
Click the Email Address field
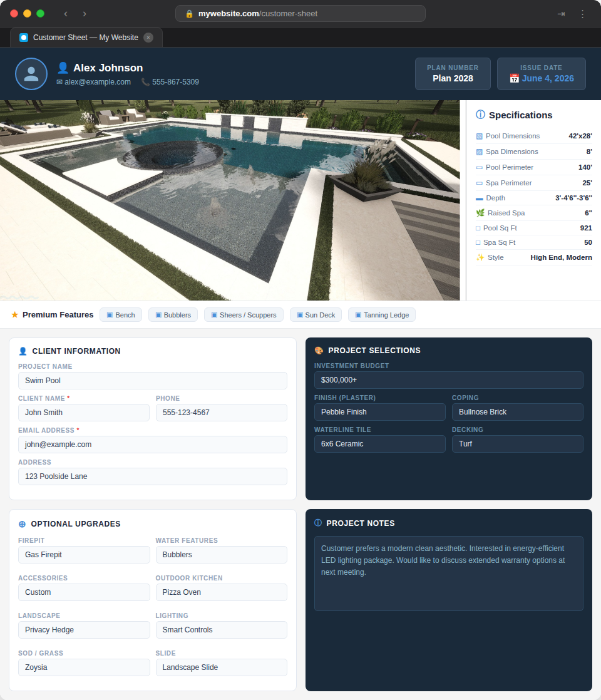pyautogui.click(x=153, y=445)
